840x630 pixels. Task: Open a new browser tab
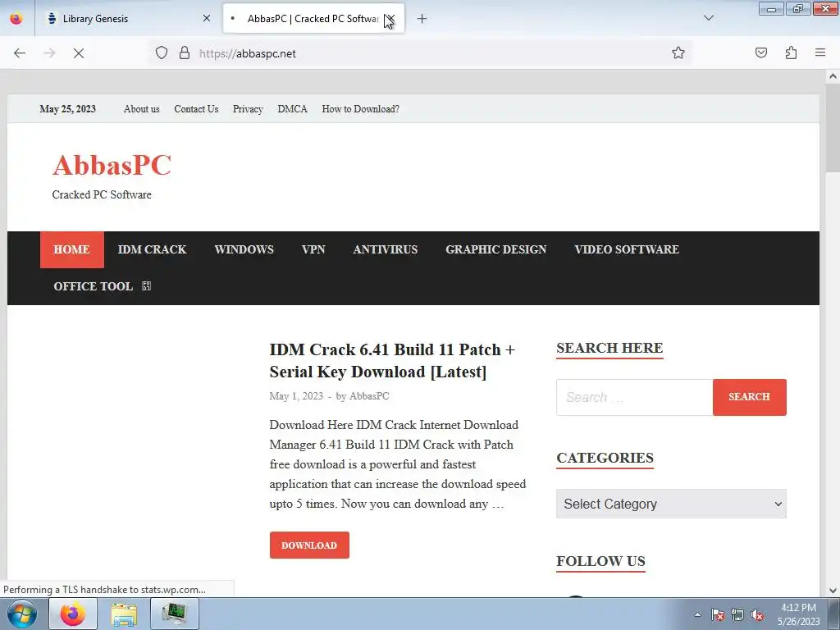(x=422, y=19)
